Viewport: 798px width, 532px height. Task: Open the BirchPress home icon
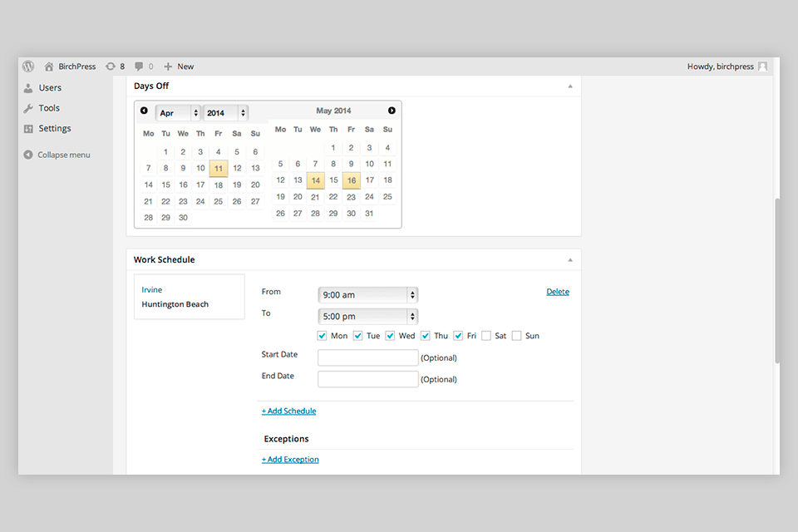tap(49, 66)
